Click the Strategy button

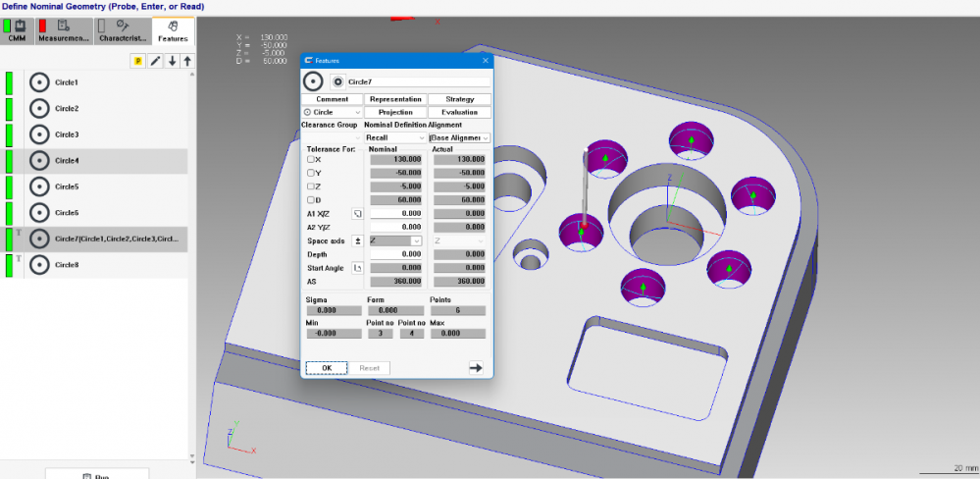459,99
